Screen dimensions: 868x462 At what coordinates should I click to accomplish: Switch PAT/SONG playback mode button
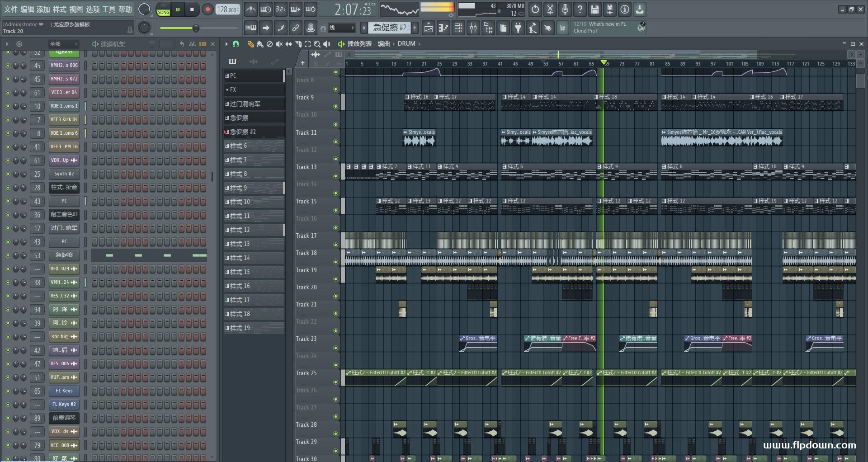click(x=163, y=9)
